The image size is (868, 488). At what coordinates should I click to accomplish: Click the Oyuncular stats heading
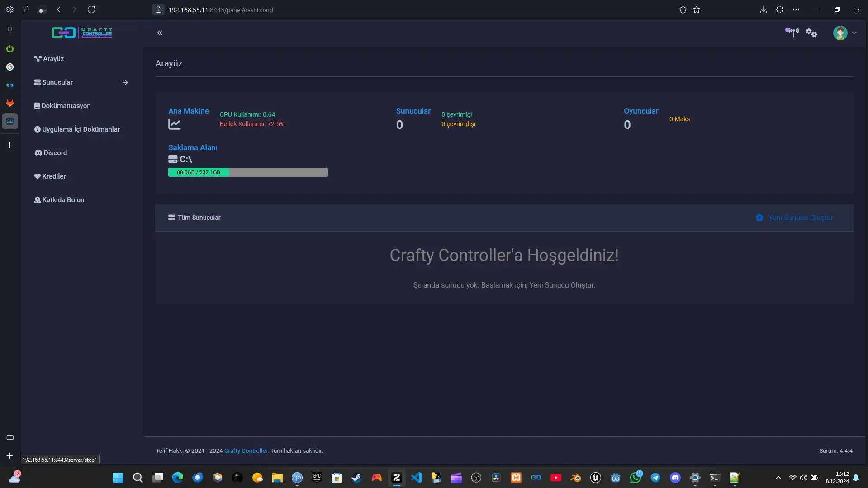click(x=641, y=111)
